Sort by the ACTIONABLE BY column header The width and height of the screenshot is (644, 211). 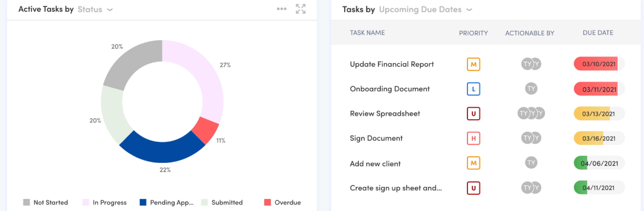tap(530, 33)
